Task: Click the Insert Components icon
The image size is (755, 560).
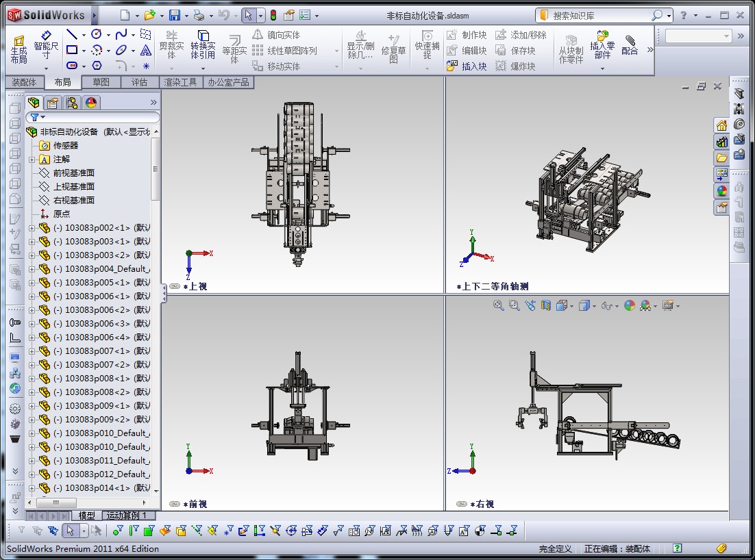Action: click(x=602, y=44)
